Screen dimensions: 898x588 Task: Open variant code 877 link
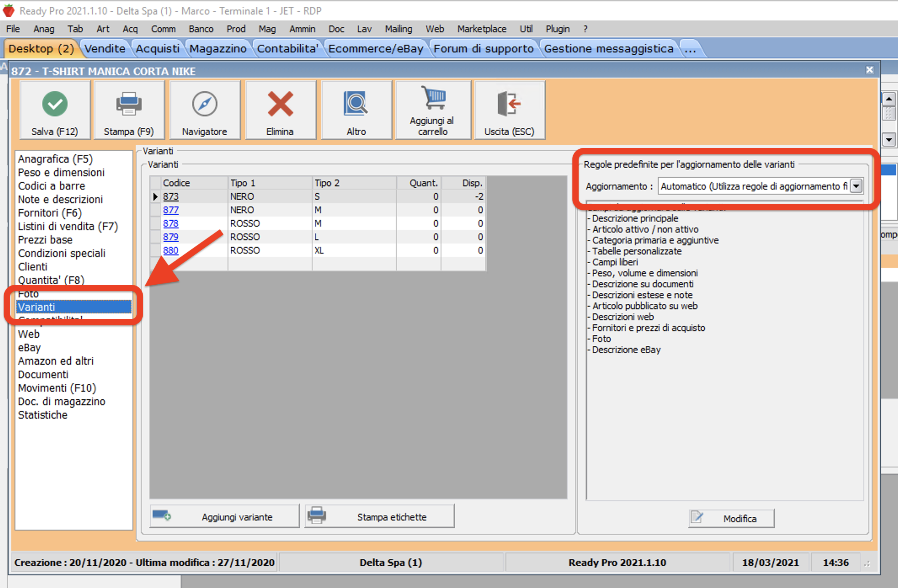pos(171,210)
